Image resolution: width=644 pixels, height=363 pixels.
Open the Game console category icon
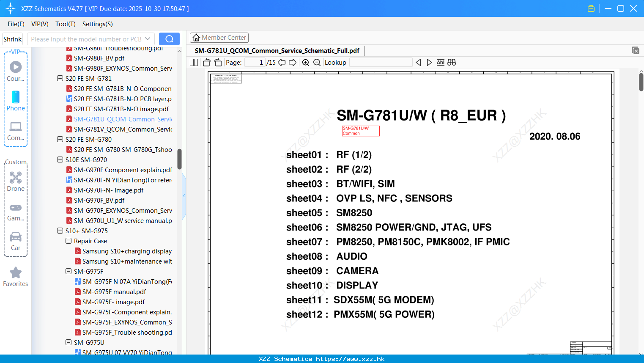click(16, 212)
